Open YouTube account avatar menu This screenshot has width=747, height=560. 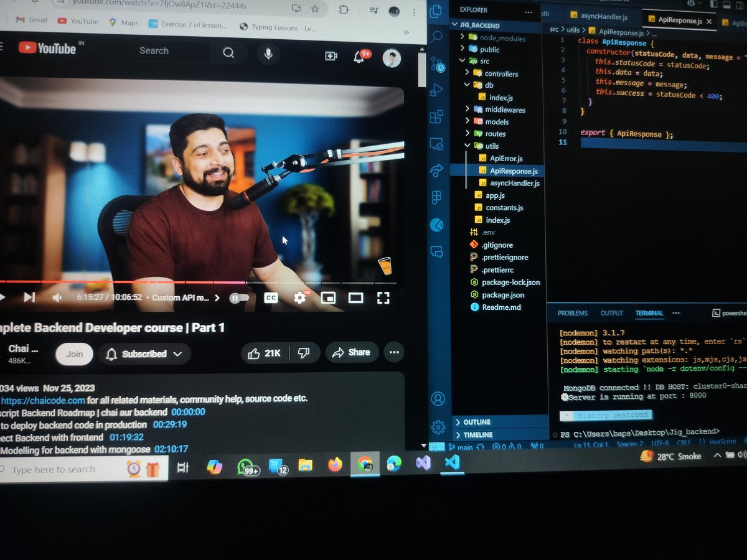click(x=392, y=58)
